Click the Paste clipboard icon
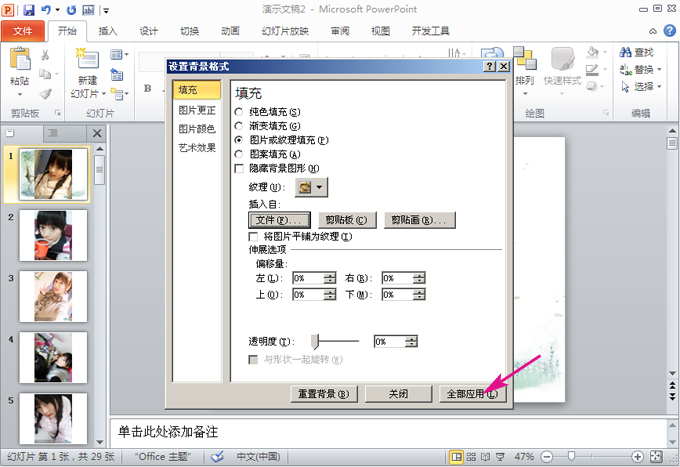 pyautogui.click(x=19, y=61)
